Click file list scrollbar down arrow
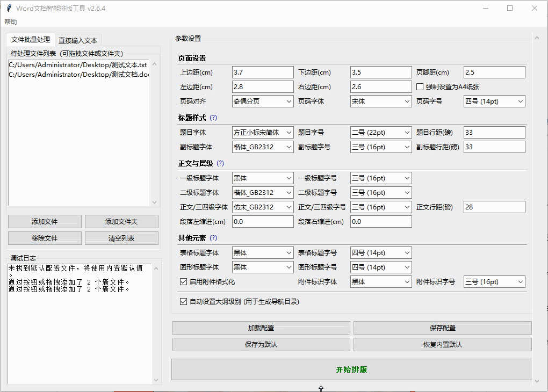The height and width of the screenshot is (392, 548). (x=155, y=202)
